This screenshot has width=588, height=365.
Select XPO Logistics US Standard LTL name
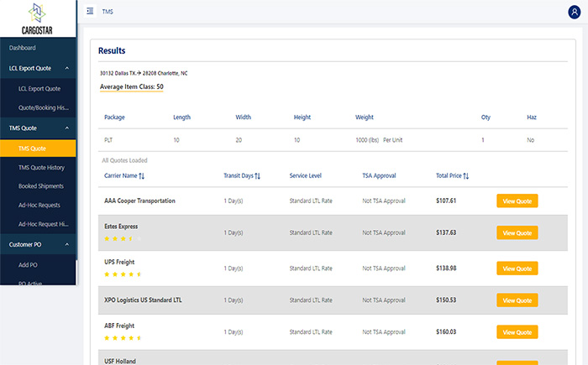(143, 300)
